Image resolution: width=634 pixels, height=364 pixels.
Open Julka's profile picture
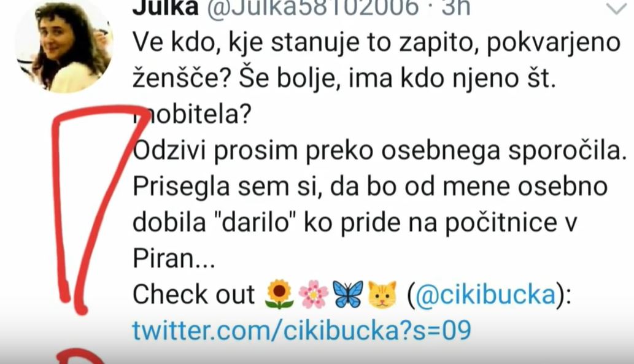click(64, 45)
